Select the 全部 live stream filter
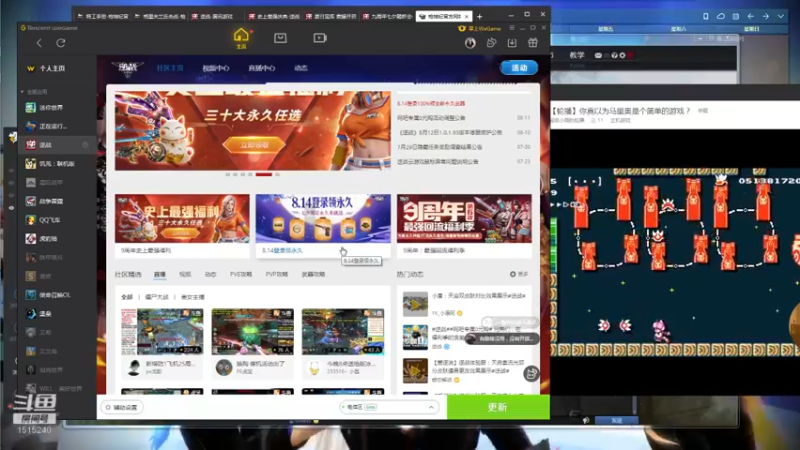 pos(127,297)
